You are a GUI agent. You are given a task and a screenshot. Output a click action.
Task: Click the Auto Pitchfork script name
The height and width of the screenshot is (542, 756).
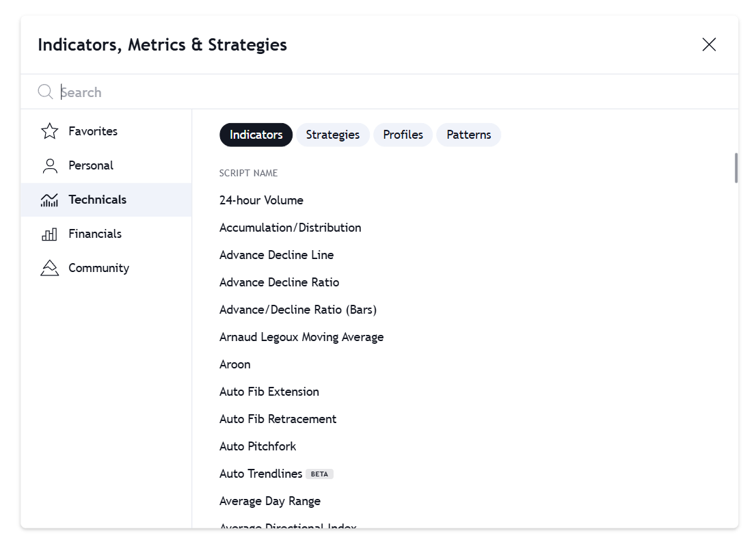click(x=258, y=446)
